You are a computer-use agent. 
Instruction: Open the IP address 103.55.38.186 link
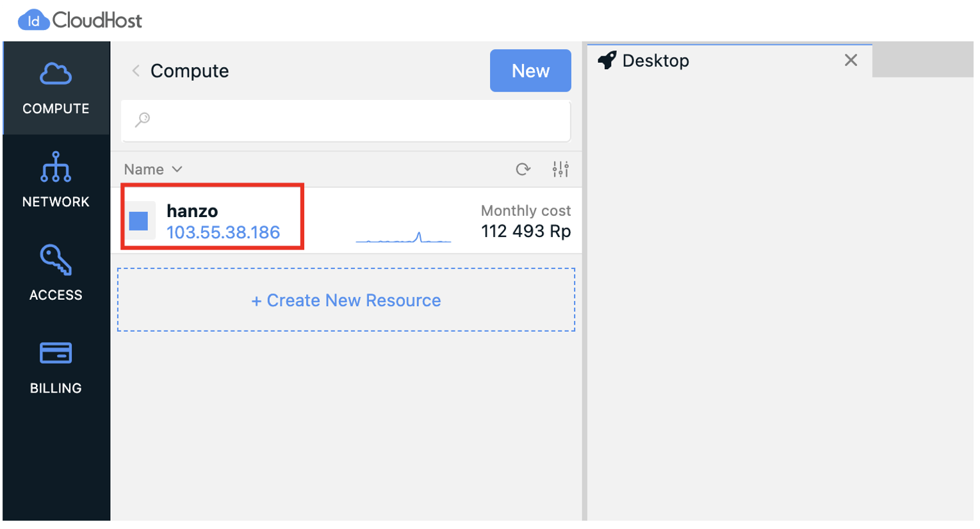(x=222, y=233)
